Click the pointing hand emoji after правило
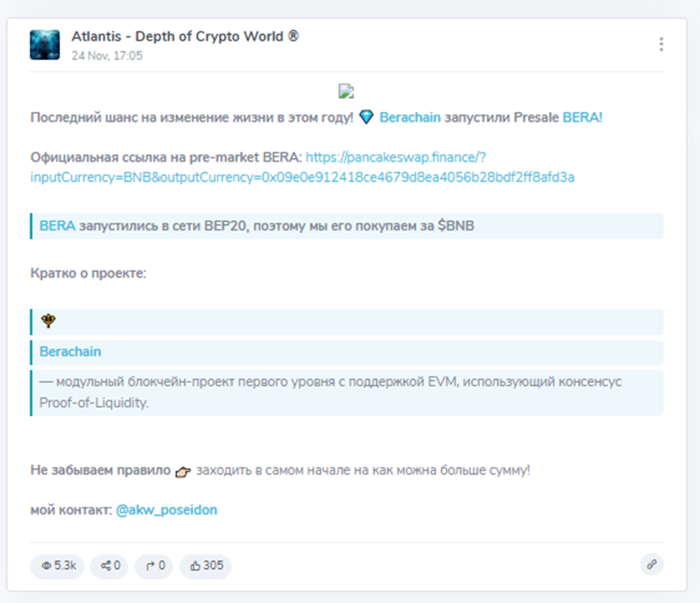The image size is (700, 603). [x=183, y=471]
